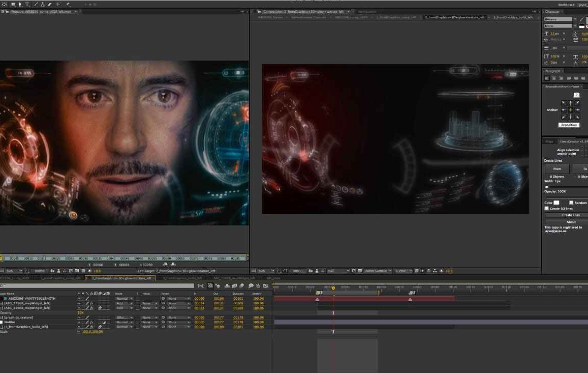Toggle effects on 3_frontGraphics_build_left layer
Viewport: 588px width, 373px height.
91,327
